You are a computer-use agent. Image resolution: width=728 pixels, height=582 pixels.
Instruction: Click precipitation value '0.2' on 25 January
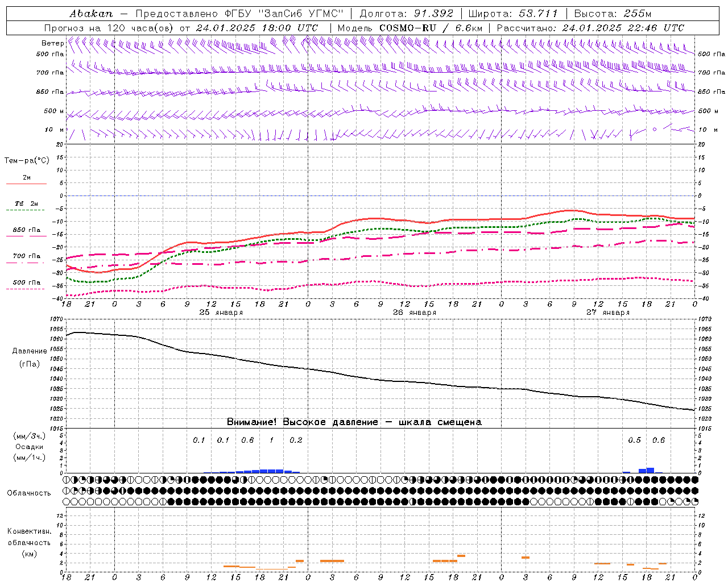tap(296, 440)
